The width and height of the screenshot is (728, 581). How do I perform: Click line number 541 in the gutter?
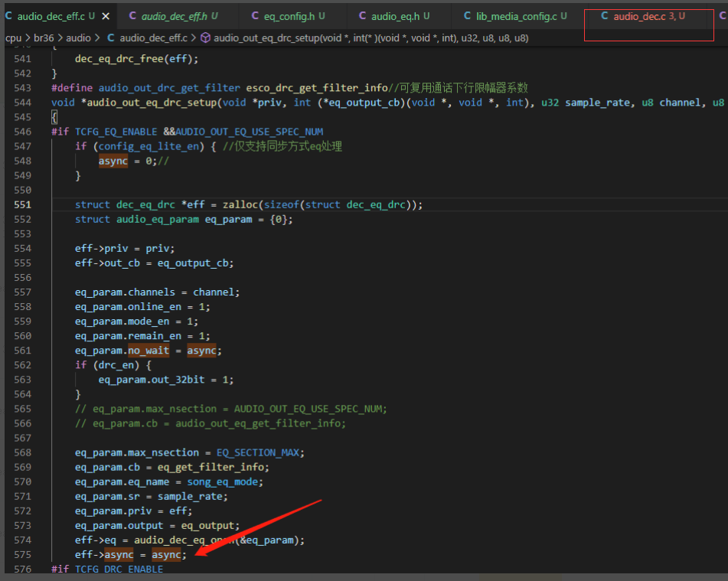pos(22,59)
